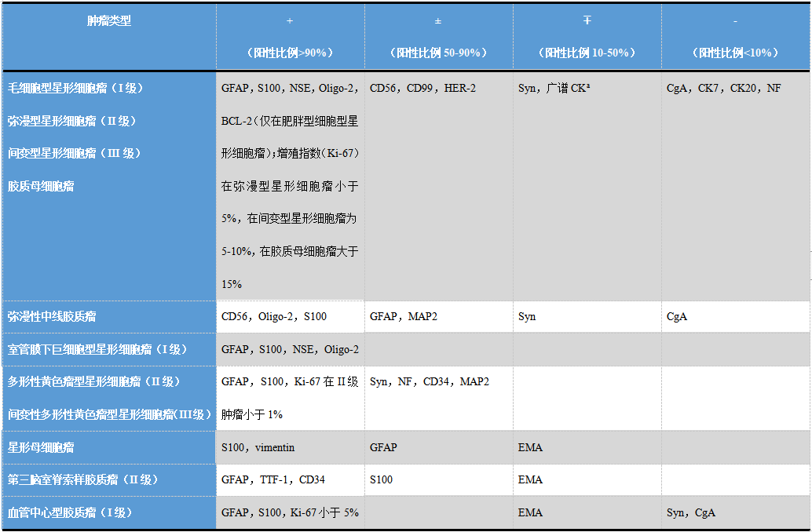The width and height of the screenshot is (812, 532).
Task: Click Syn, CgA in 血管中心型胶质瘤 row
Action: click(x=690, y=512)
